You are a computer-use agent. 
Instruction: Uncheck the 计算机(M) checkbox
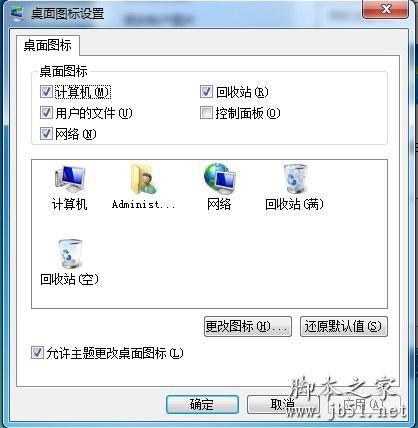[46, 92]
